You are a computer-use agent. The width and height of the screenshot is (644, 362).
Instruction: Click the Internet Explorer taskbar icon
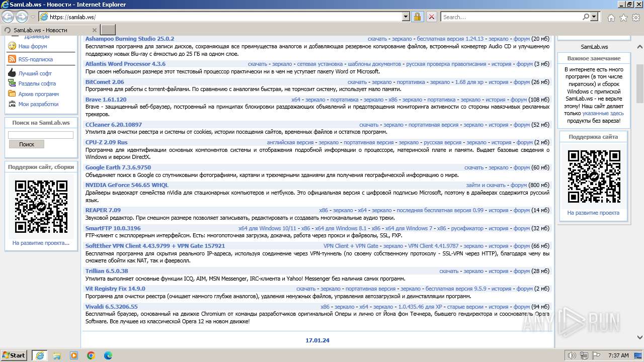(x=39, y=355)
